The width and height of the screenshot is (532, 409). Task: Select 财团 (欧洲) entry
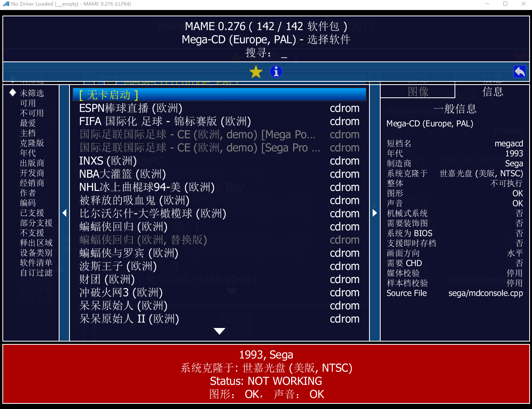click(219, 279)
